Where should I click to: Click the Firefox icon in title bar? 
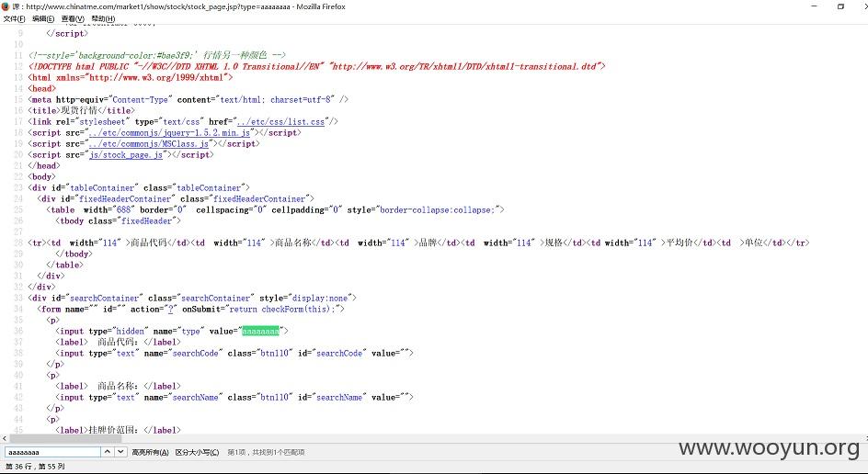[x=6, y=6]
